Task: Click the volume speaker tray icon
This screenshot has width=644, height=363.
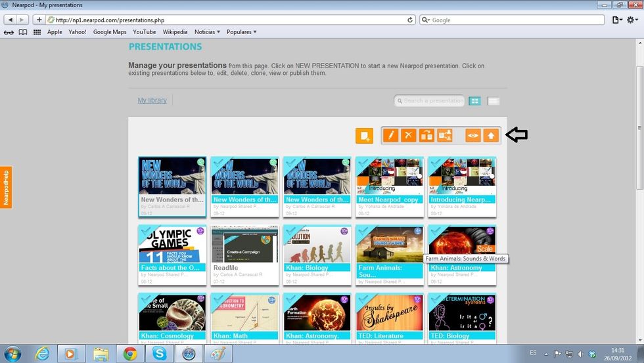Action: click(x=580, y=354)
